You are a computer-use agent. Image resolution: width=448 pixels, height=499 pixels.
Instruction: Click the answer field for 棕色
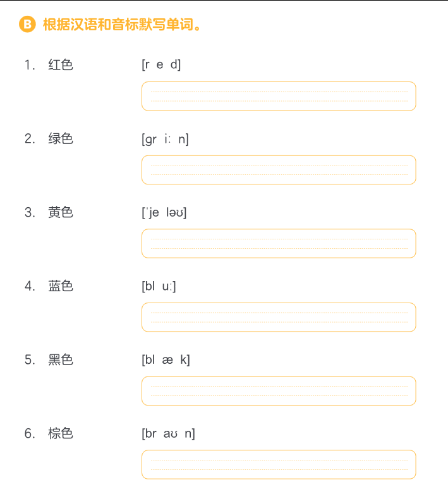point(279,465)
